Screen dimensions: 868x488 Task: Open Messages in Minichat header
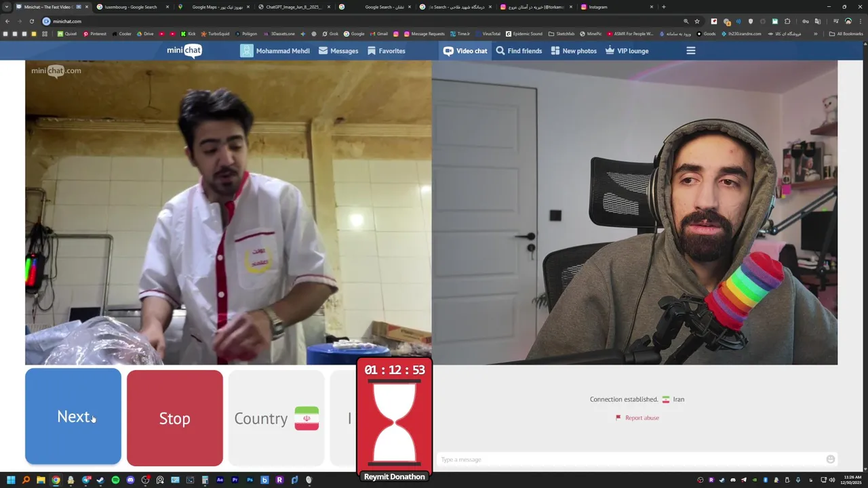tap(338, 51)
